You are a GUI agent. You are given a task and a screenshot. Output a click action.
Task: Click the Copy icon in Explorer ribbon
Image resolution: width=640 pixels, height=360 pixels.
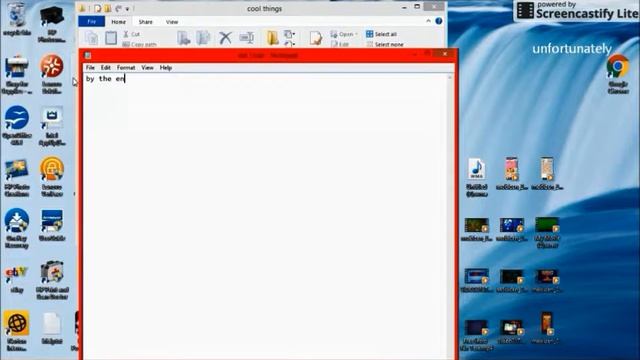click(92, 38)
